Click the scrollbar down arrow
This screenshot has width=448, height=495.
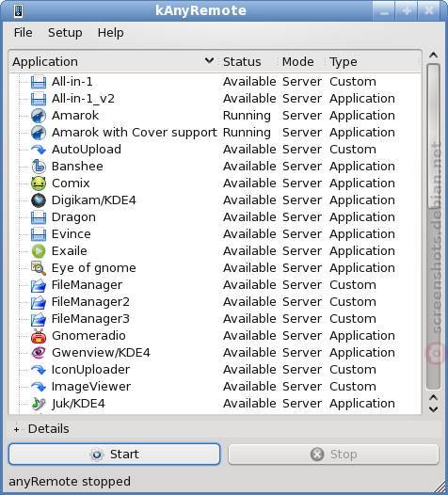click(x=434, y=409)
